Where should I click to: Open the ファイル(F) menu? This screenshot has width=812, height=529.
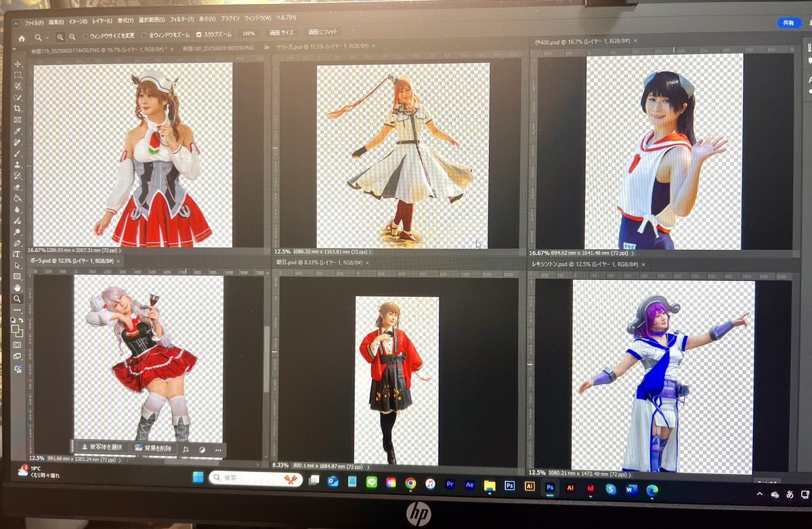[34, 23]
